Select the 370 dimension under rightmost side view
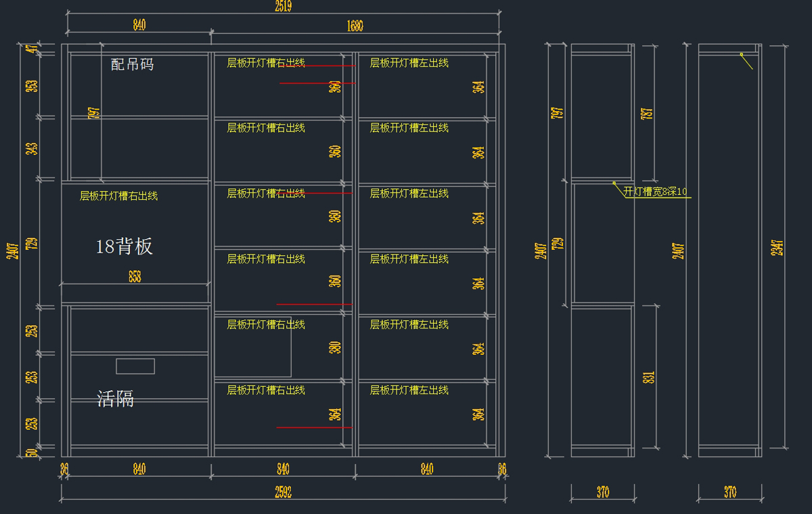 point(729,492)
